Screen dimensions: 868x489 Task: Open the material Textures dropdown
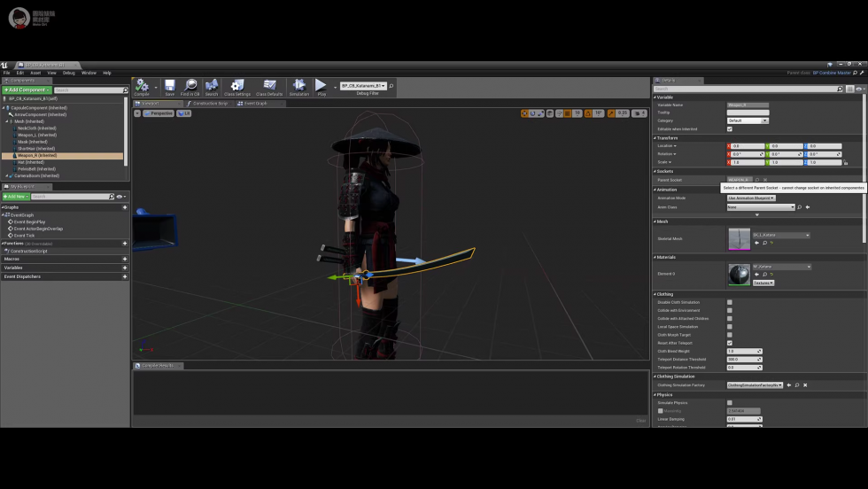(763, 283)
